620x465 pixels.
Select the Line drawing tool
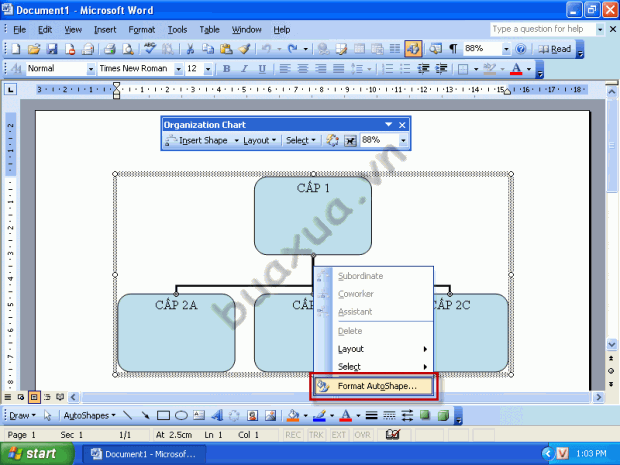tap(127, 415)
